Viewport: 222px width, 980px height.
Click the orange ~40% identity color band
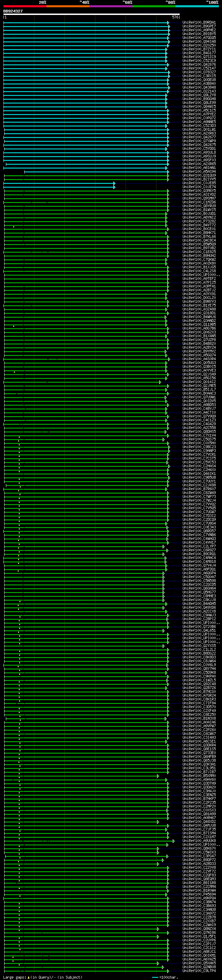point(68,6)
